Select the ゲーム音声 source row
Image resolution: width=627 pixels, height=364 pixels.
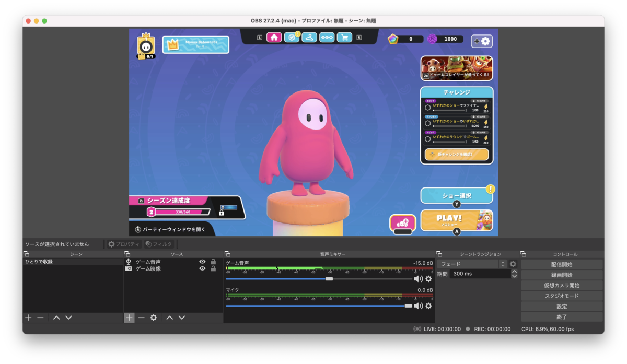pos(173,262)
